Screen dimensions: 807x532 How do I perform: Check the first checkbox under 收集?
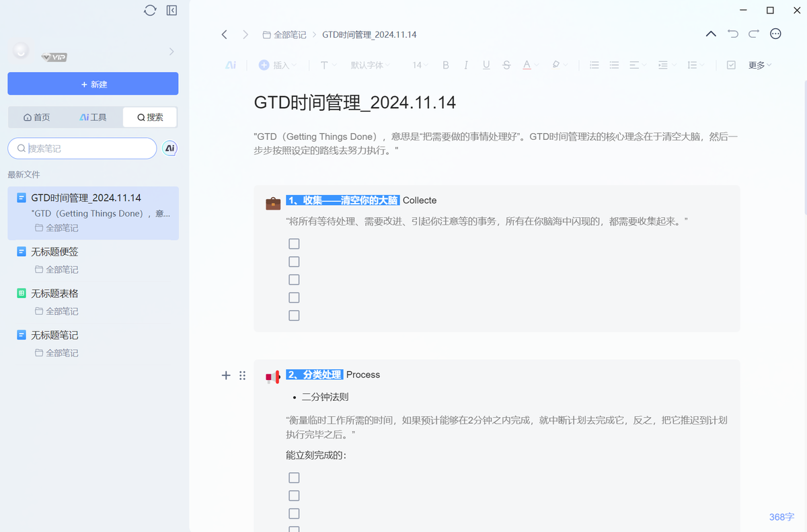pos(294,243)
